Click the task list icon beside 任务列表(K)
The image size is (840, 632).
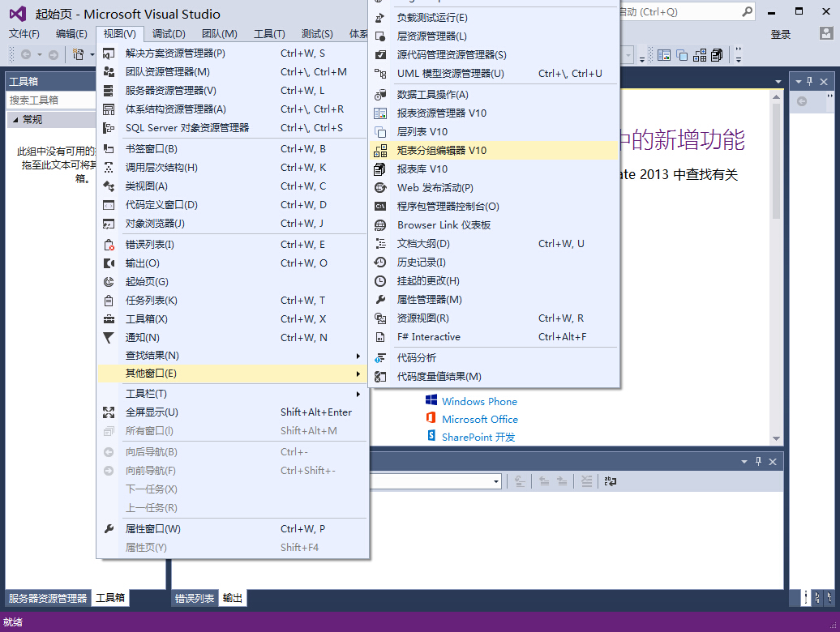pyautogui.click(x=109, y=301)
